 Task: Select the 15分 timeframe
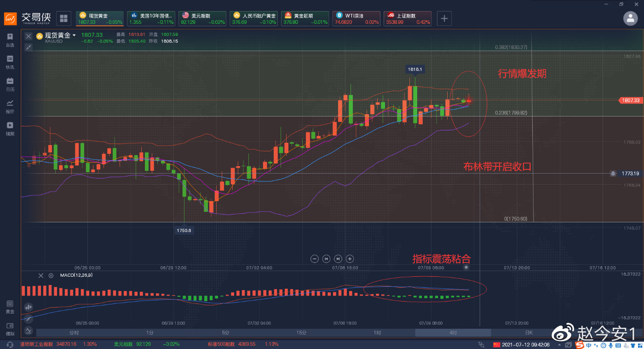pos(301,332)
